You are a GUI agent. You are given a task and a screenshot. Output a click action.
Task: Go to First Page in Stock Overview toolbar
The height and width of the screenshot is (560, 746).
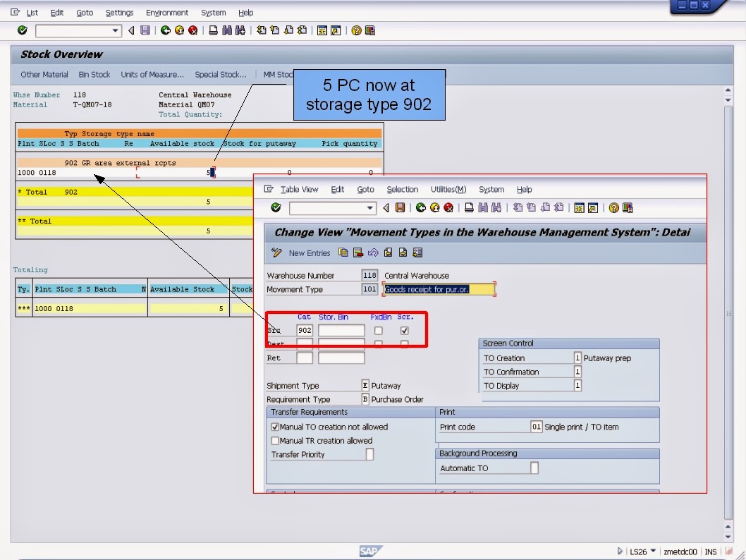[261, 30]
